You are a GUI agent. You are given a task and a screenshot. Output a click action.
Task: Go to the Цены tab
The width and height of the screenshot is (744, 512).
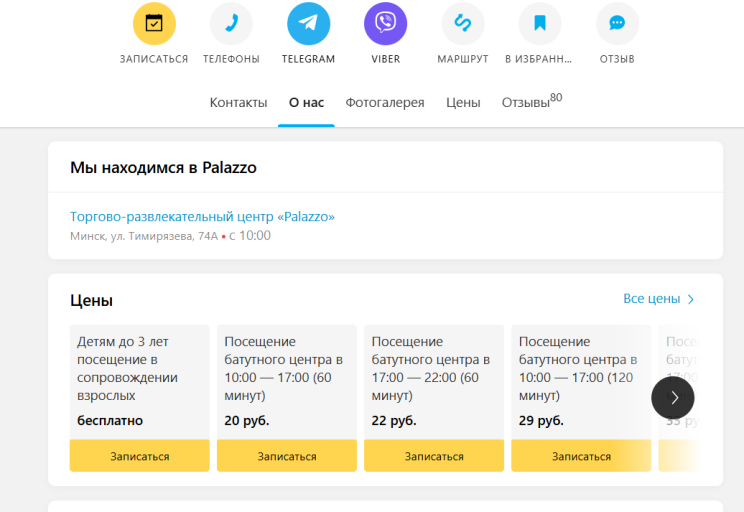click(x=463, y=102)
